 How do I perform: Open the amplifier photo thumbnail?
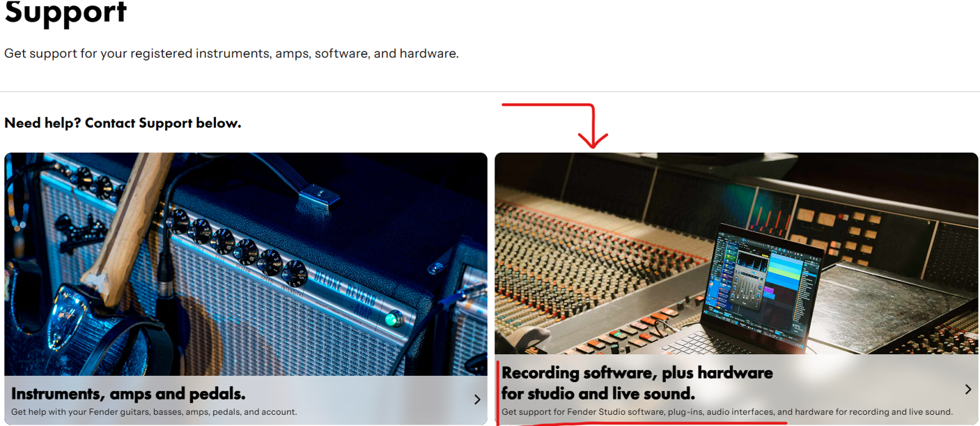pos(246,264)
